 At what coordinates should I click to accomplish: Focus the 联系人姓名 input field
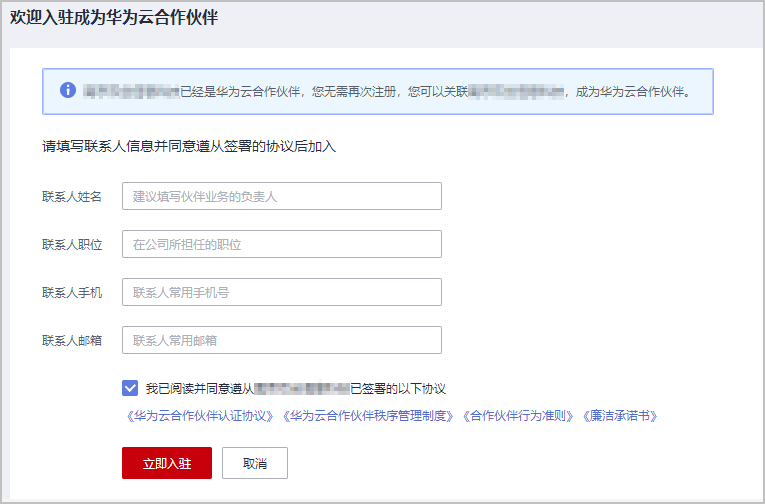[x=282, y=196]
